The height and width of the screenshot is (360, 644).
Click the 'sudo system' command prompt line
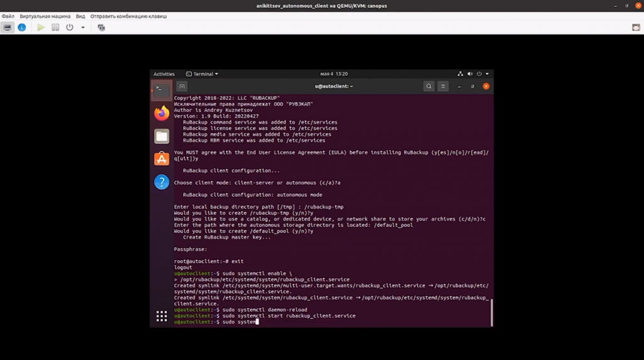coord(216,322)
